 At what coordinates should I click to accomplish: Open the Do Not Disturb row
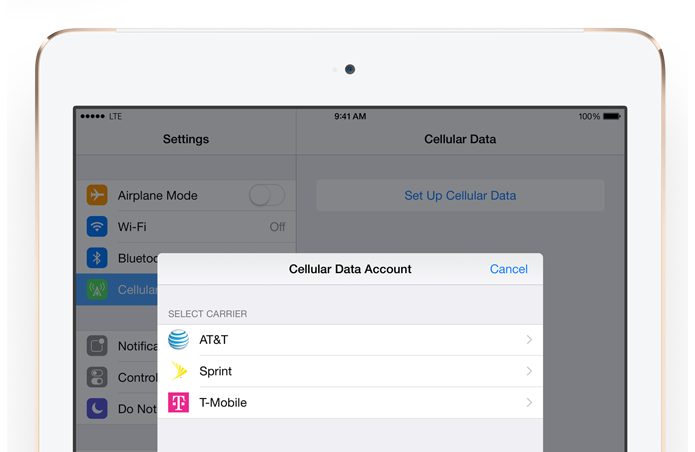click(117, 409)
